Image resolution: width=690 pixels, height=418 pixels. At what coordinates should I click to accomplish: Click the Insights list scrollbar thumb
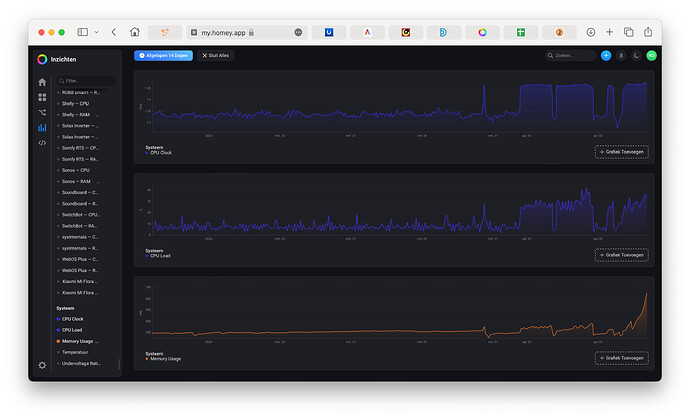(119, 364)
